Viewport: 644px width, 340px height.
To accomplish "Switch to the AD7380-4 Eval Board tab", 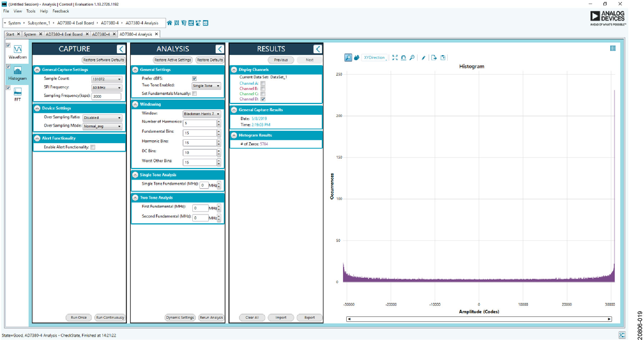I will pyautogui.click(x=64, y=34).
